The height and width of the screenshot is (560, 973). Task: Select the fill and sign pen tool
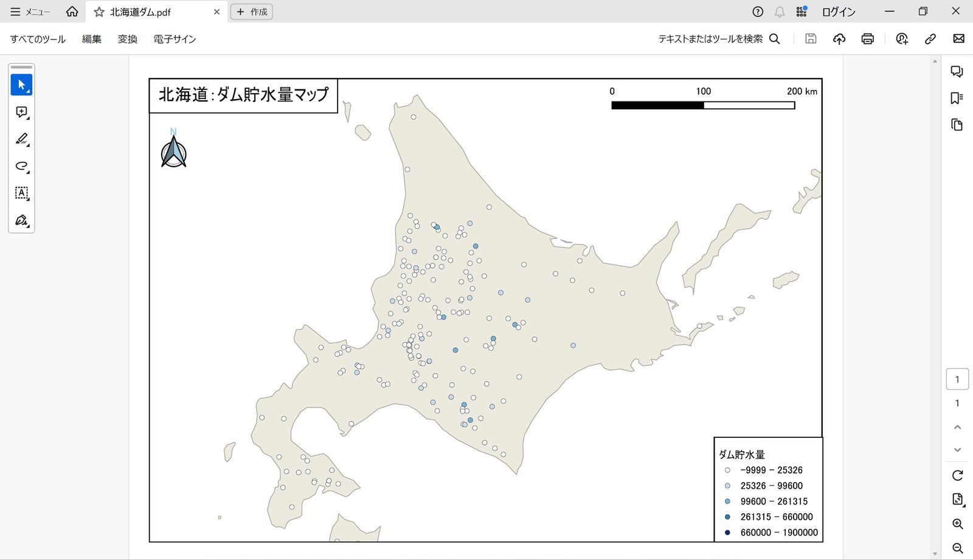click(21, 220)
